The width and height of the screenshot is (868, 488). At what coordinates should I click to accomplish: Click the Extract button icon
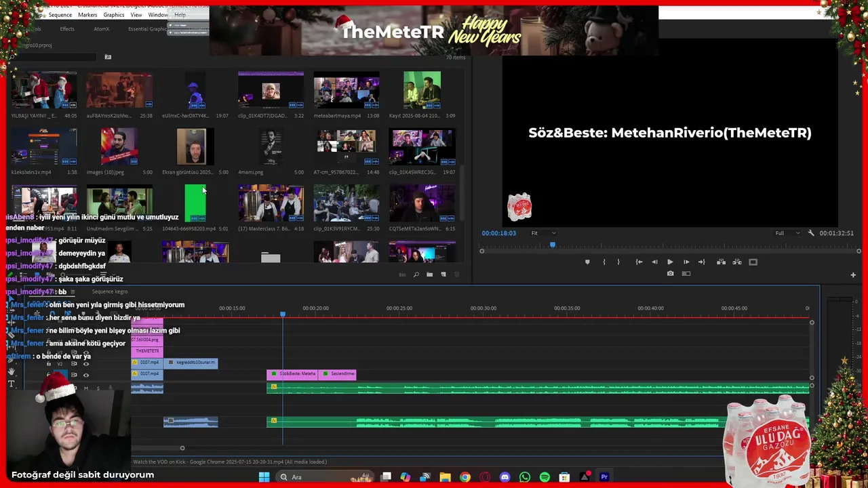pyautogui.click(x=737, y=262)
